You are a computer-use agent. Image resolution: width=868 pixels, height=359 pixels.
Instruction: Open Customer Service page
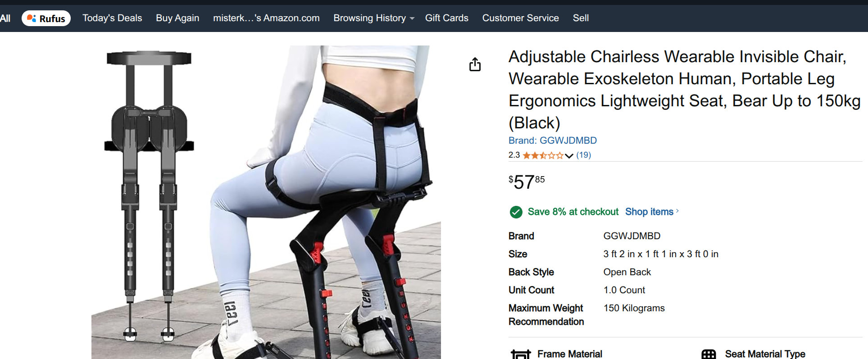click(x=520, y=18)
